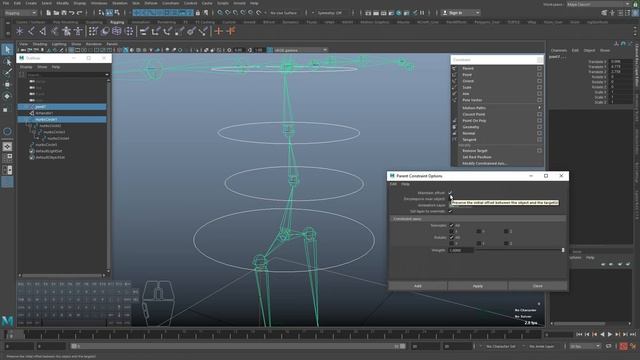Click the Undo arrow icon in status line
The image size is (640, 360).
coord(72,13)
